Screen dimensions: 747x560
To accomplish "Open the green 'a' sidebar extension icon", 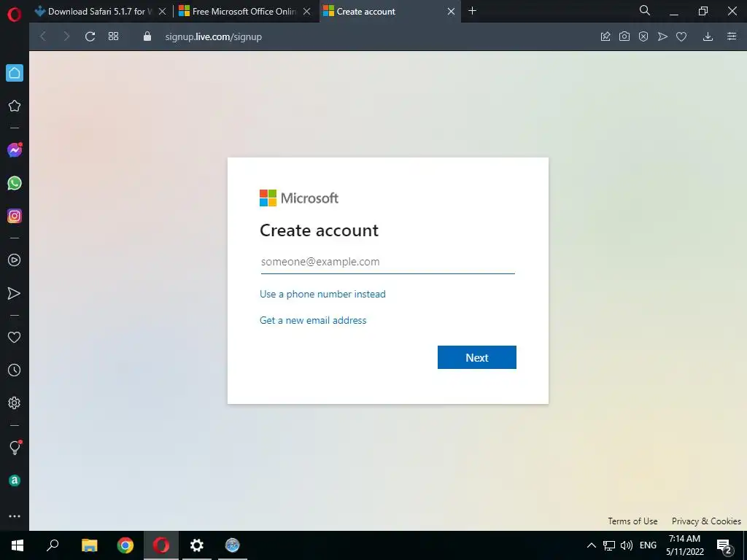I will click(x=15, y=481).
